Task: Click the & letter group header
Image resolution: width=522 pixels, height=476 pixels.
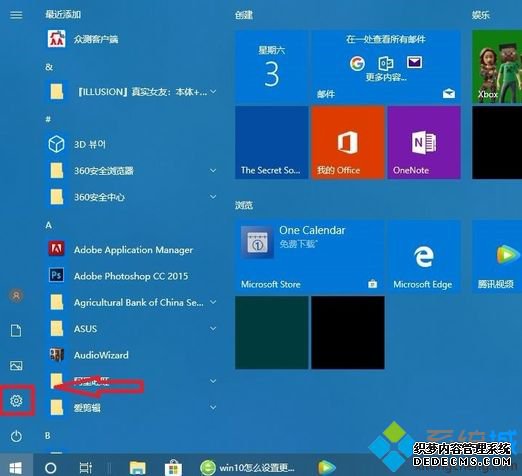Action: click(x=49, y=67)
